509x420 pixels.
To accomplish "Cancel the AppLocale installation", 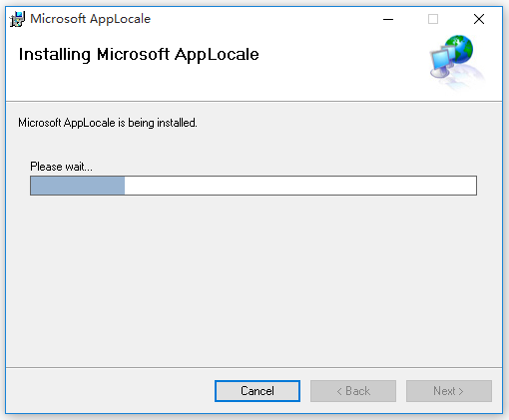I will 257,391.
